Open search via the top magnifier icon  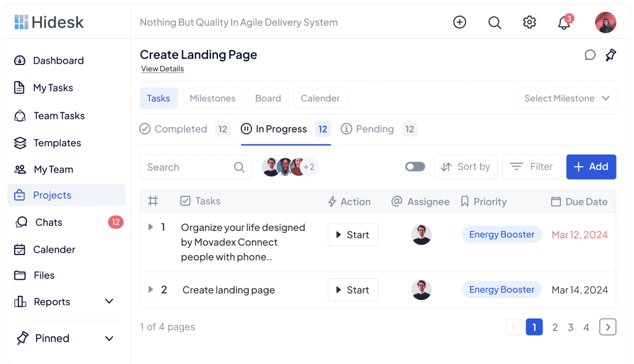click(x=494, y=22)
